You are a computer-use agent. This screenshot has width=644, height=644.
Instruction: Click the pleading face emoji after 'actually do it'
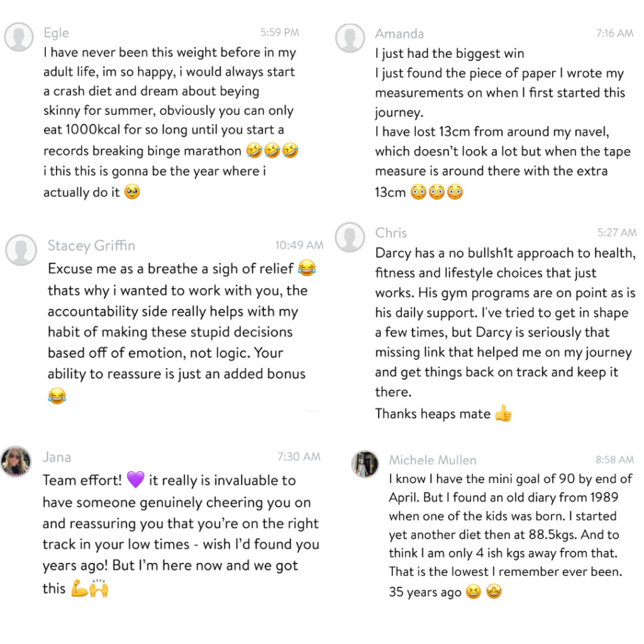pyautogui.click(x=132, y=192)
